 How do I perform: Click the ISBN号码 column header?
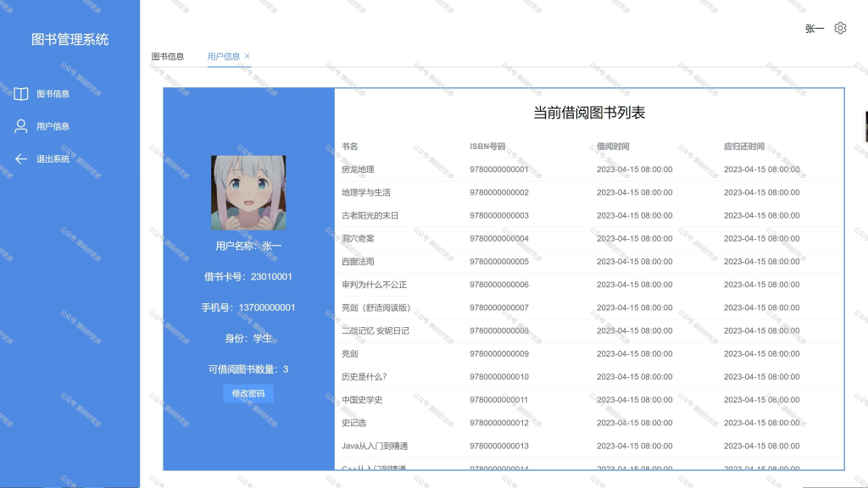[487, 146]
